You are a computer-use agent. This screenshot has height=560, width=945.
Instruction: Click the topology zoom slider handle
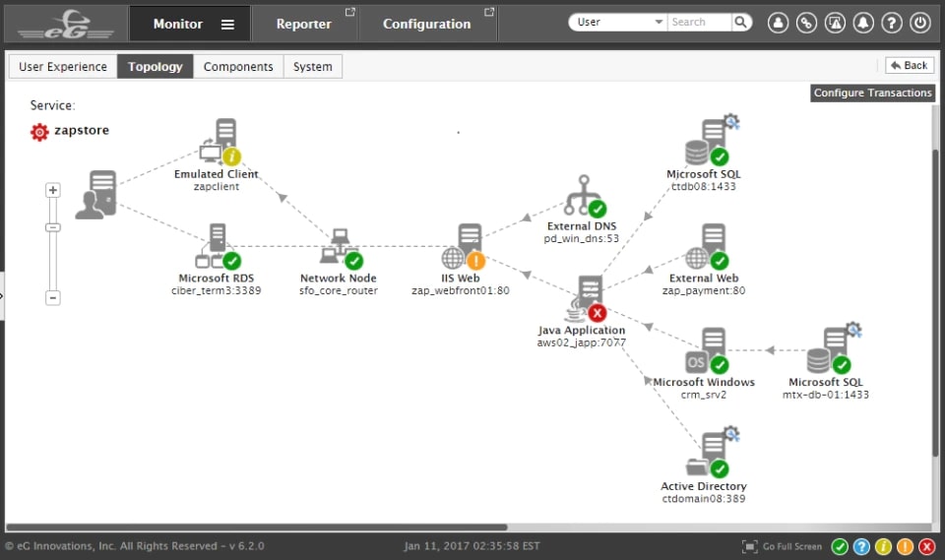[53, 227]
